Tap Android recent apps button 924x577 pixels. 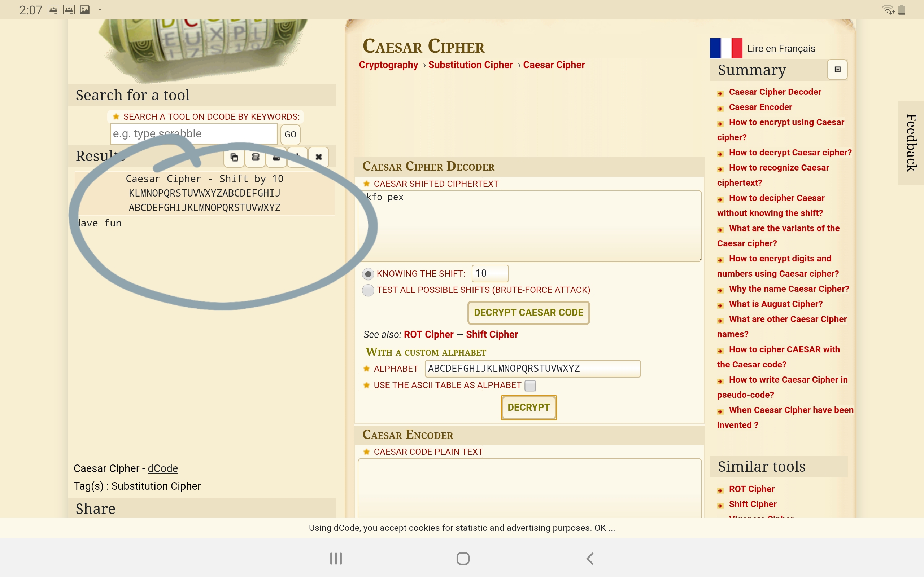point(336,559)
